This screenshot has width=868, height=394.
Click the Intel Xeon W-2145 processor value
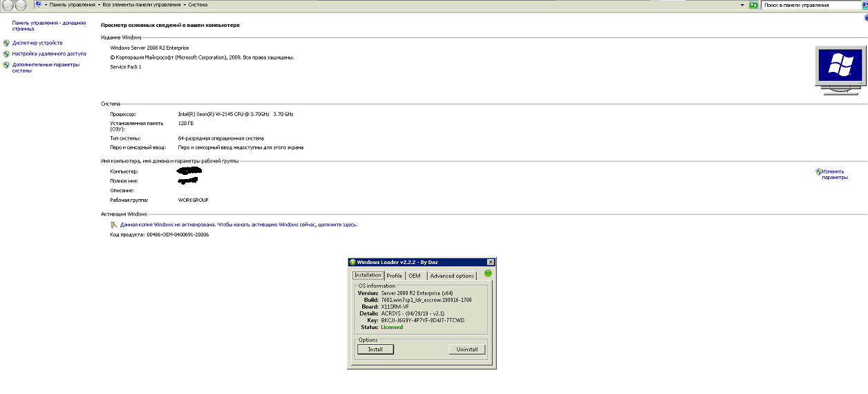tap(236, 114)
